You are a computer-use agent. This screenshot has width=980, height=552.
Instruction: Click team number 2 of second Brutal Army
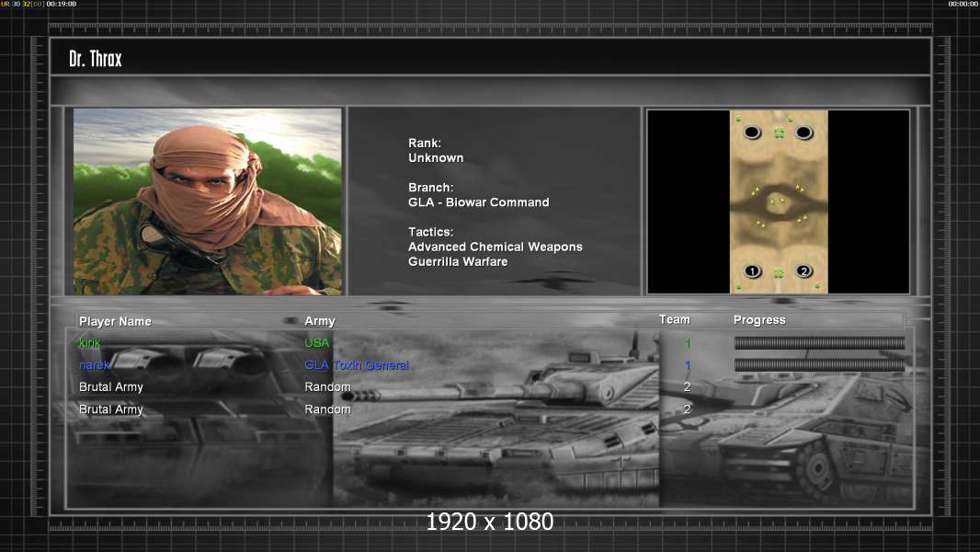[x=688, y=409]
